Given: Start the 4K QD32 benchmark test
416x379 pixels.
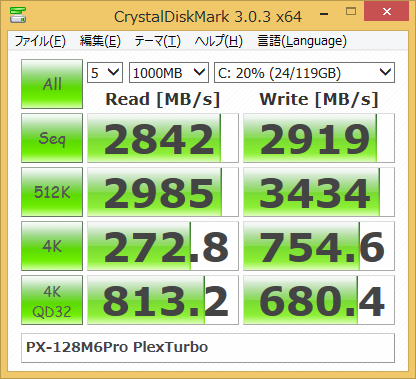Looking at the screenshot, I should [52, 300].
